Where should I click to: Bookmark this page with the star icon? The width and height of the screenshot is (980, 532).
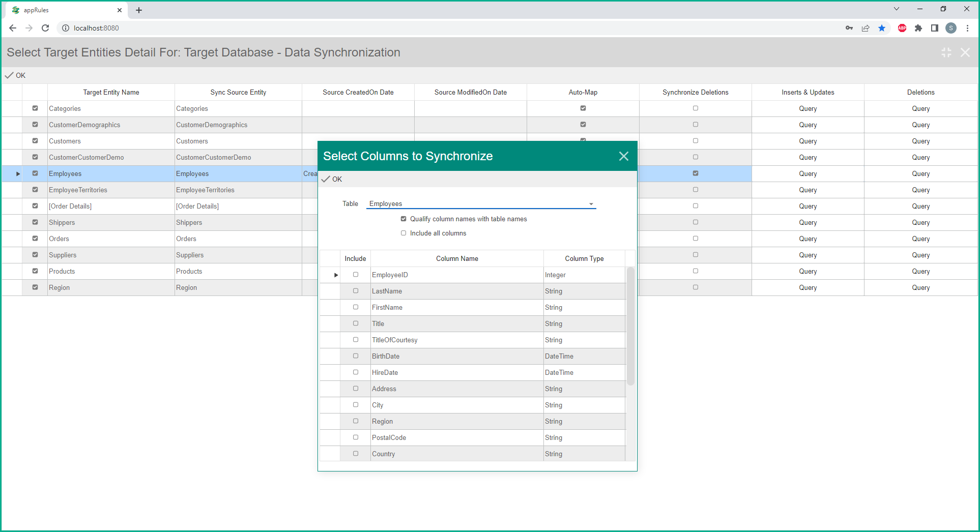point(882,28)
